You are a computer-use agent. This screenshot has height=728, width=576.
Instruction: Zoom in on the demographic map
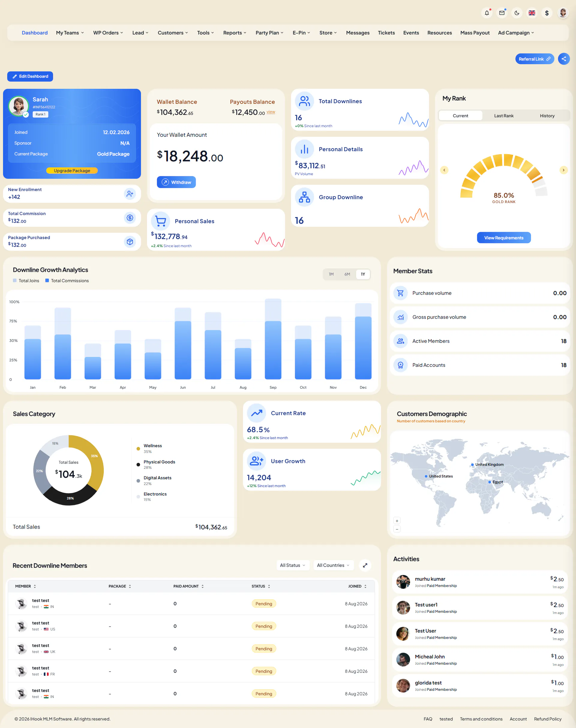point(397,521)
